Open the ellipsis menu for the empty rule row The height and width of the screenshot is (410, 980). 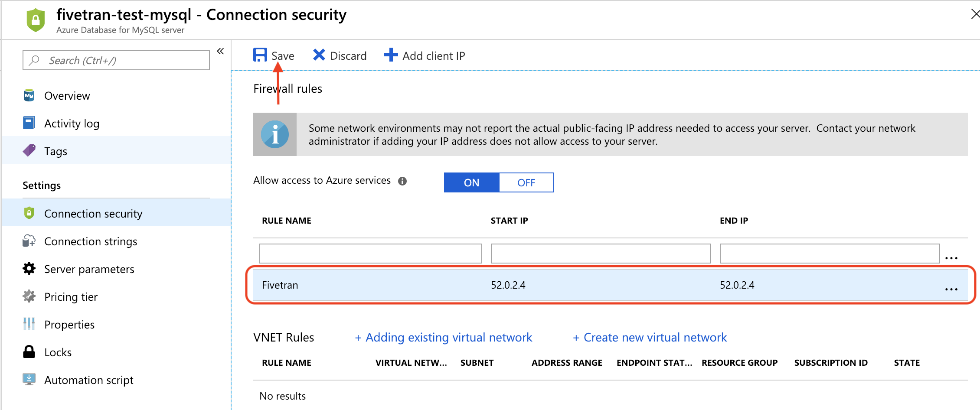coord(951,258)
